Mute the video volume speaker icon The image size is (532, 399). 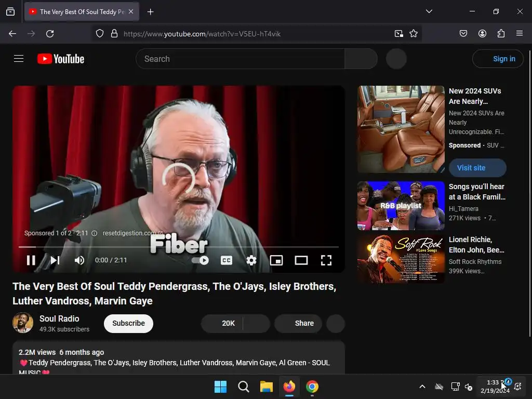(x=79, y=260)
